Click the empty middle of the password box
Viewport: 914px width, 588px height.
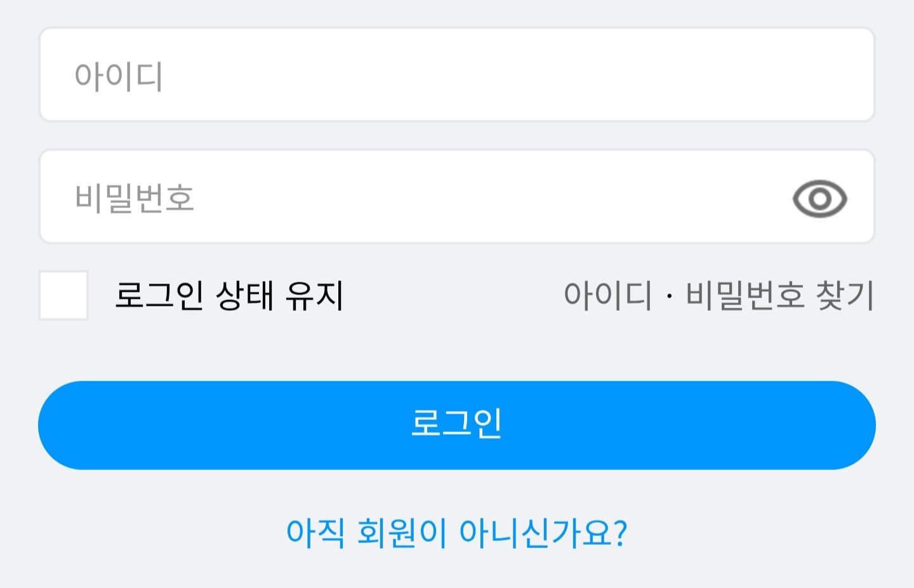point(457,197)
